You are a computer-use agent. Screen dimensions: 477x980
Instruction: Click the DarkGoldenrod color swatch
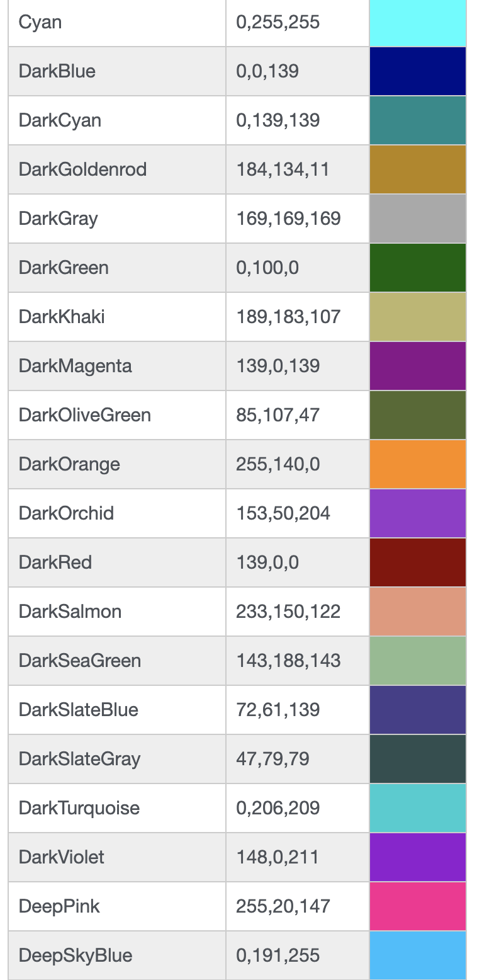click(417, 169)
